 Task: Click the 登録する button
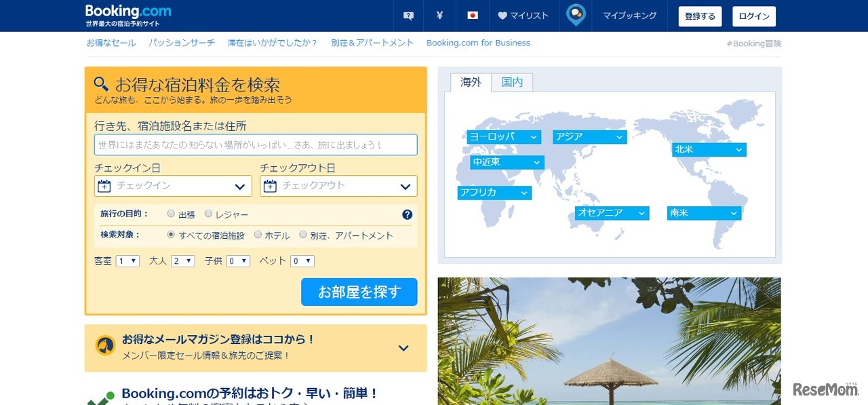[x=700, y=16]
